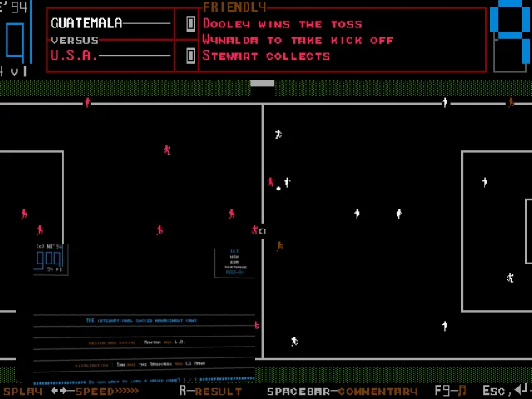Click the speed arrows control in the bottom bar
The height and width of the screenshot is (399, 532).
95,392
